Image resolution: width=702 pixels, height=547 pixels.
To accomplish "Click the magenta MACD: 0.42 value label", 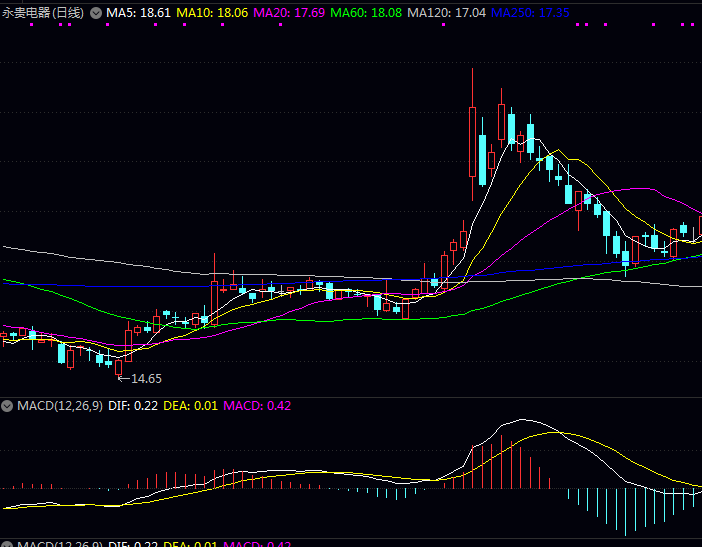I will [257, 405].
